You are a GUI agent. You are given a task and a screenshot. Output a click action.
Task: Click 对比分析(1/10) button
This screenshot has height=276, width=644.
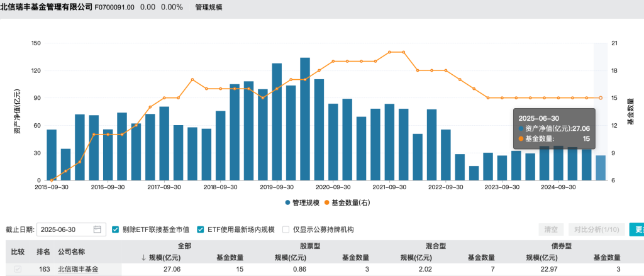596,229
